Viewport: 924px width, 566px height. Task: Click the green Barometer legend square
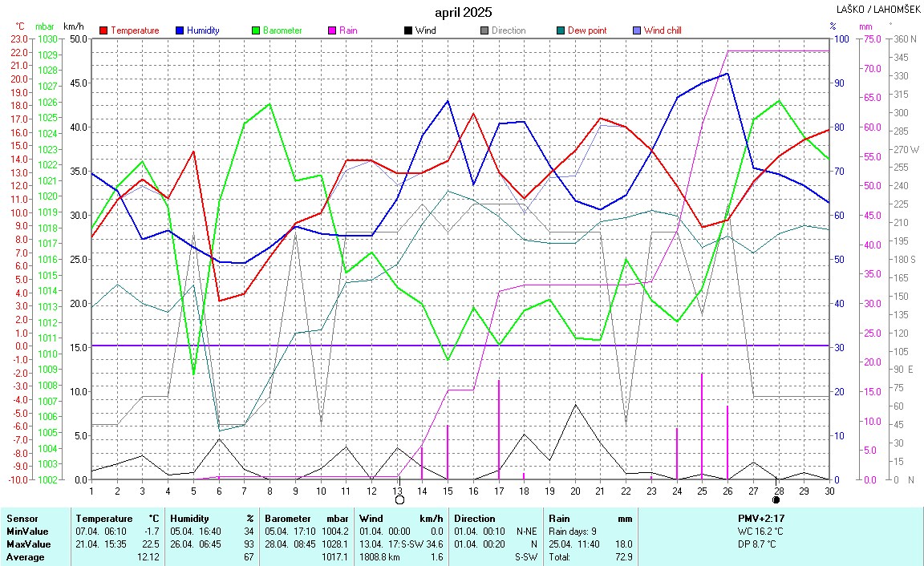(x=256, y=30)
